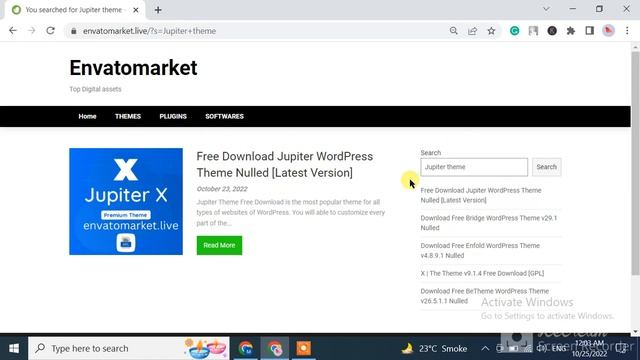640x360 pixels.
Task: Click the October 23, 2022 post date
Action: (222, 189)
